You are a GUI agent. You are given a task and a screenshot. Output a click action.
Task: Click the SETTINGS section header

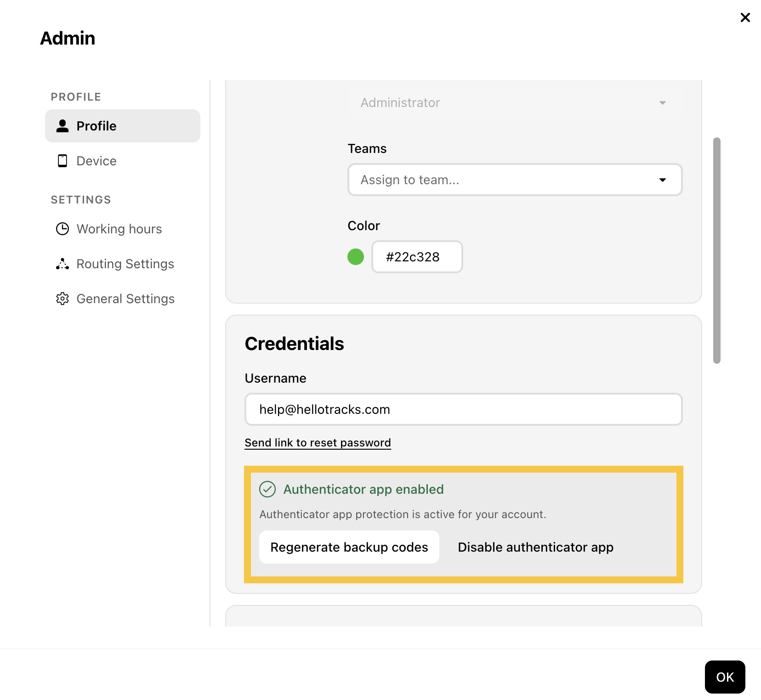click(x=81, y=200)
